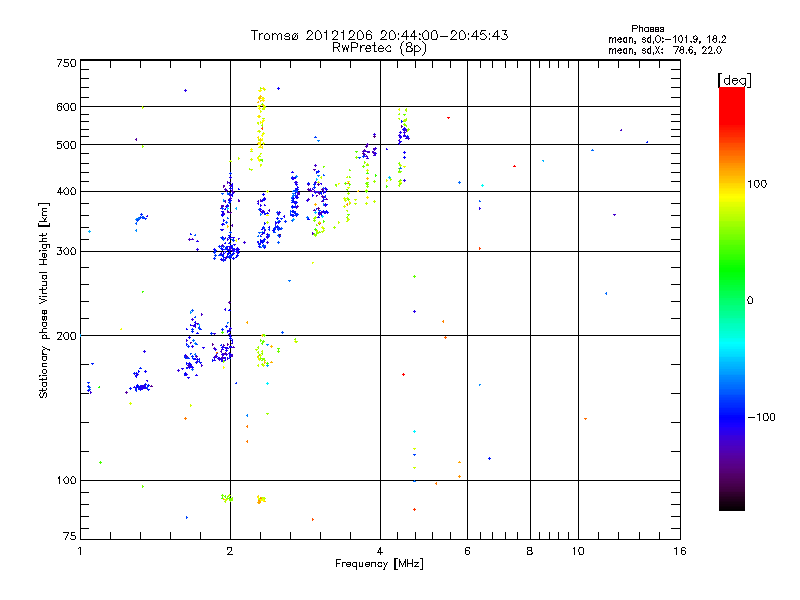Screen dimensions: 800x600
Task: Pick the blue colorbar band near -100
Action: 731,416
